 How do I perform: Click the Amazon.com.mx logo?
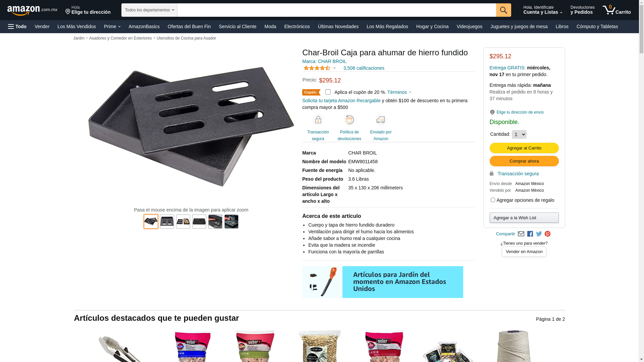(32, 10)
